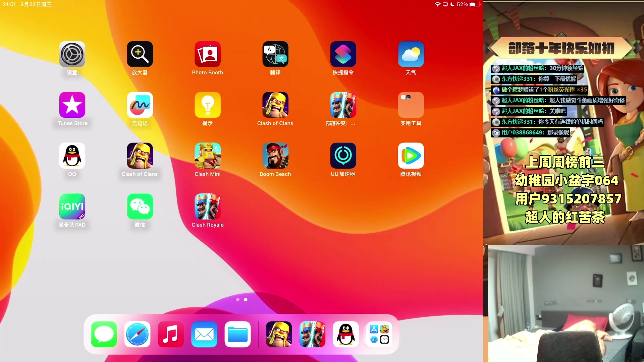Launch Boom Beach game

[x=275, y=156]
